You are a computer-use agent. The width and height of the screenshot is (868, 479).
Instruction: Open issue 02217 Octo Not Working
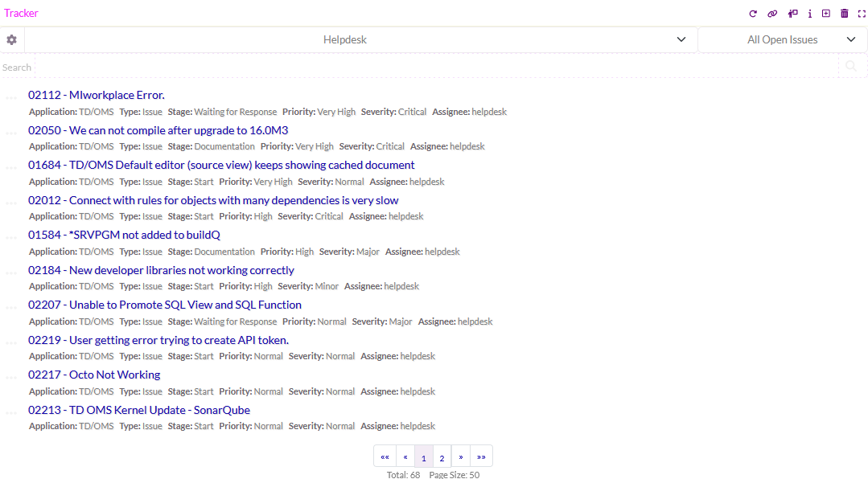tap(94, 375)
